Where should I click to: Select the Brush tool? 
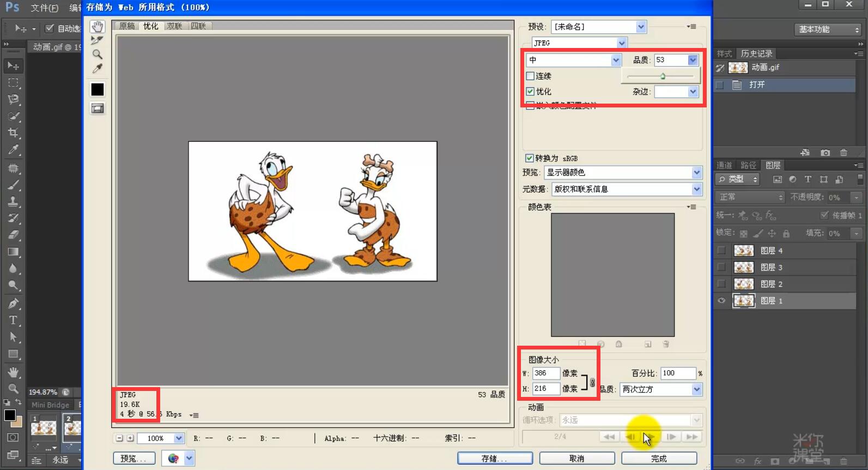coord(13,184)
